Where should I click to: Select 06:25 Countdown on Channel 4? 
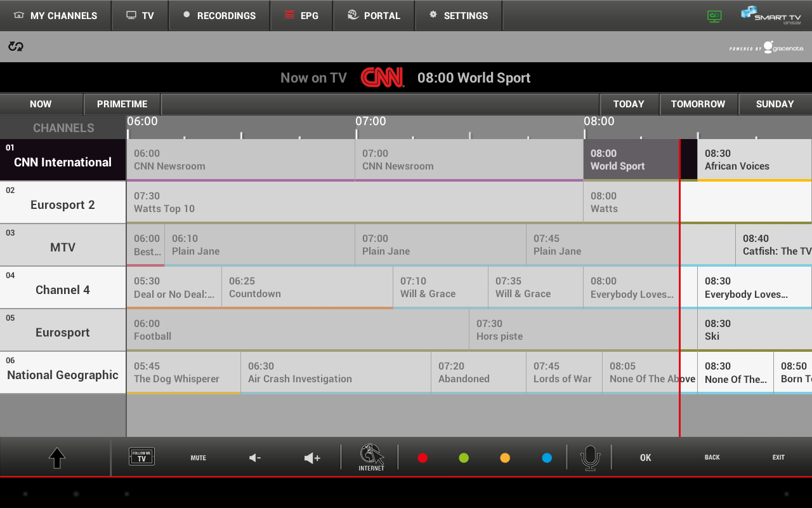click(307, 288)
